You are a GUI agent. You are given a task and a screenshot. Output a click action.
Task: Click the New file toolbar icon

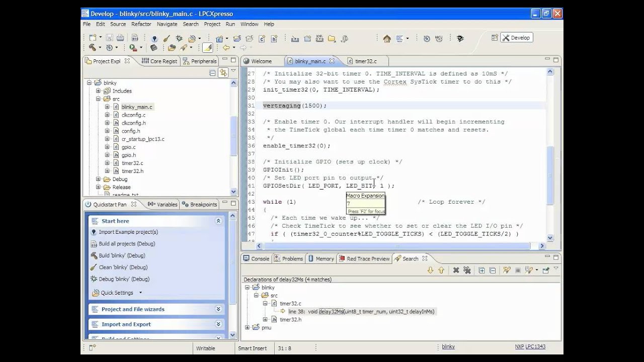[93, 38]
